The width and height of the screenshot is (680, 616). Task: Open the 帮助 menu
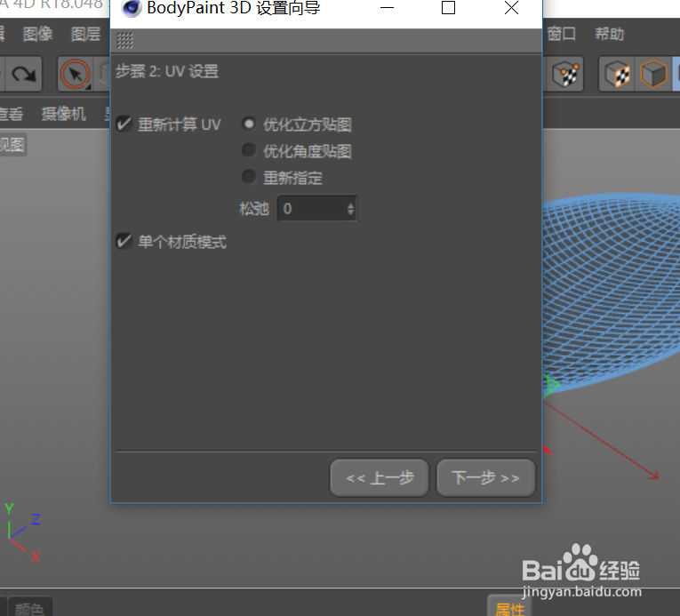(x=609, y=34)
